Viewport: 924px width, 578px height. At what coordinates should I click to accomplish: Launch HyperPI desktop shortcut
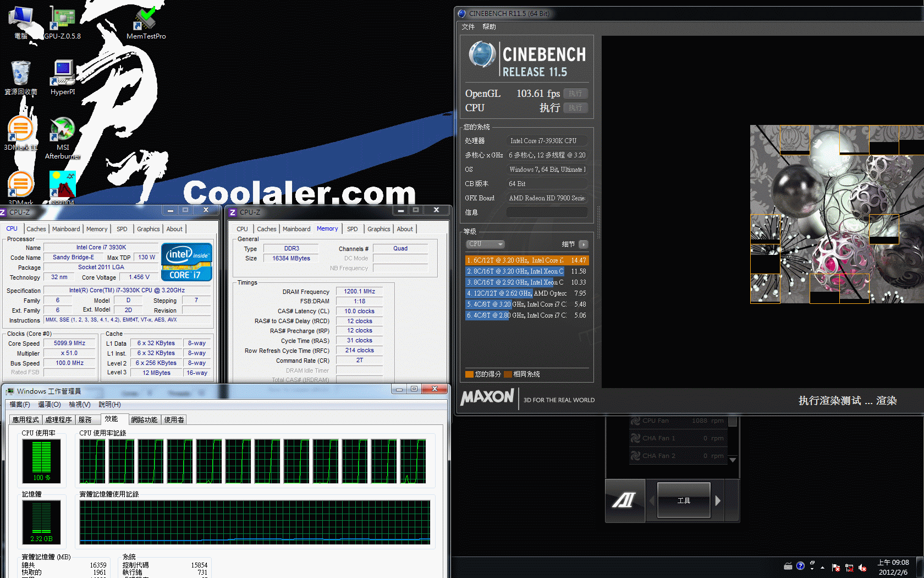pos(63,78)
